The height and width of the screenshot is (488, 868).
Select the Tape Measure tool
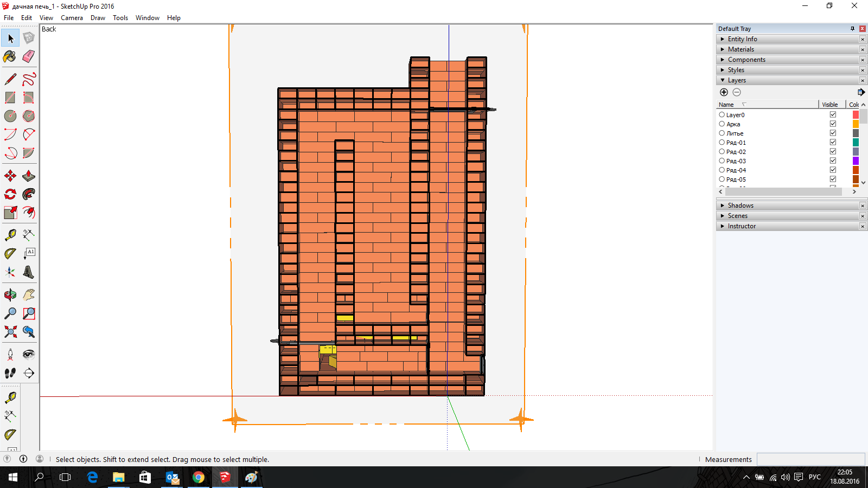[x=10, y=235]
